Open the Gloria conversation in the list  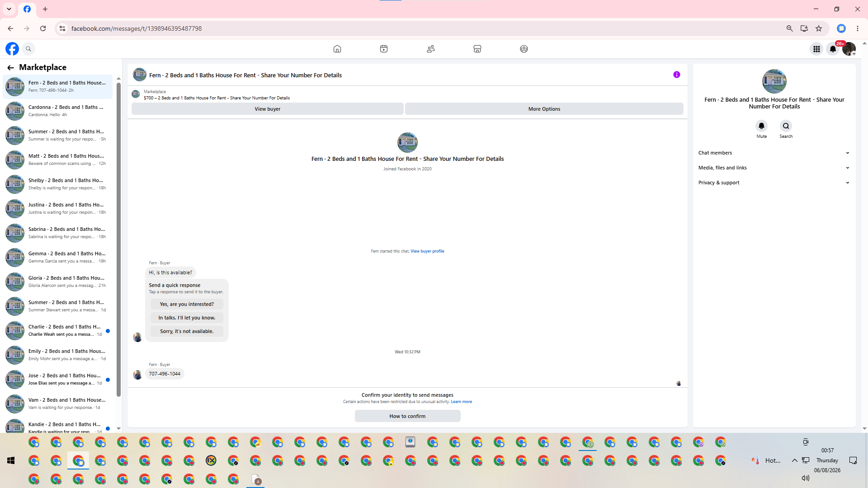click(x=58, y=282)
